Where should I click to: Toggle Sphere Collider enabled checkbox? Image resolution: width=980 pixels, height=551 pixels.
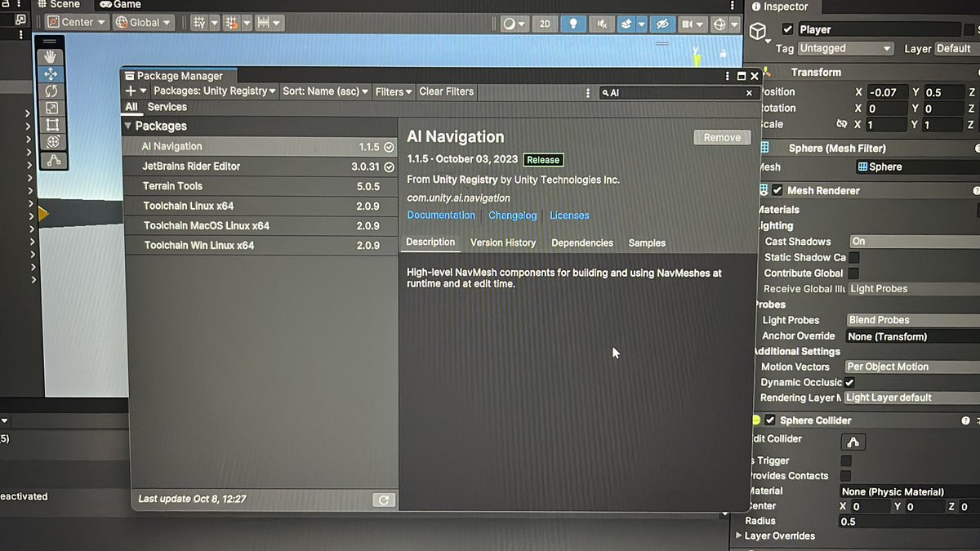click(x=769, y=420)
